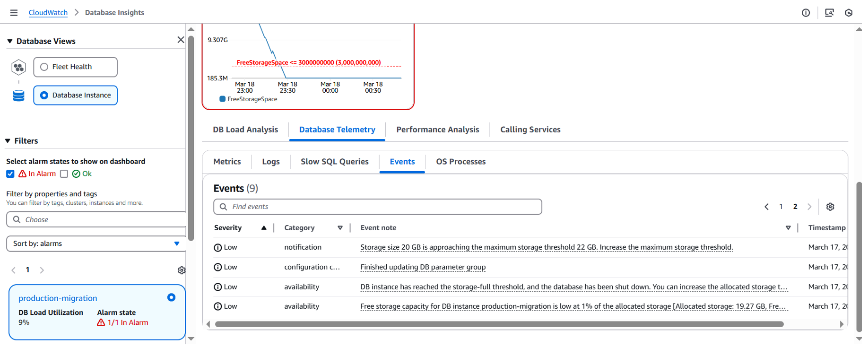Close the Database Views panel
Image resolution: width=868 pixels, height=348 pixels.
(181, 40)
